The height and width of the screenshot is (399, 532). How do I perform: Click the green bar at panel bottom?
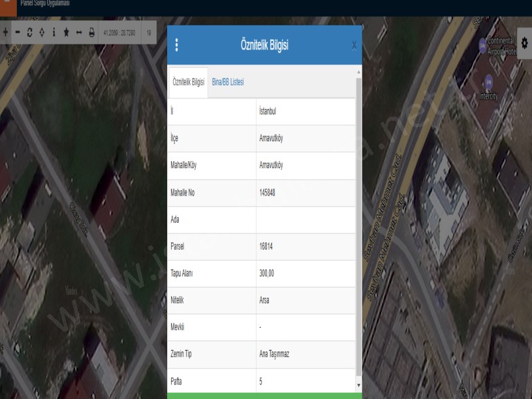coord(264,395)
